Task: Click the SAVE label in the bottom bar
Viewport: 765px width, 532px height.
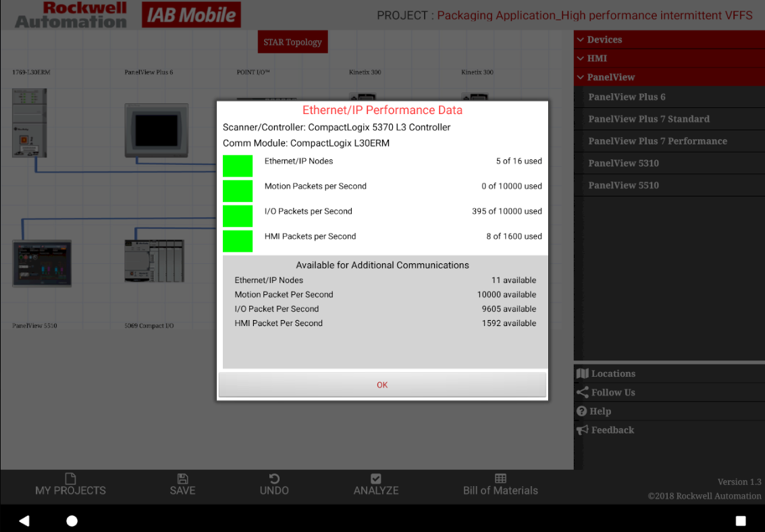Action: 182,491
